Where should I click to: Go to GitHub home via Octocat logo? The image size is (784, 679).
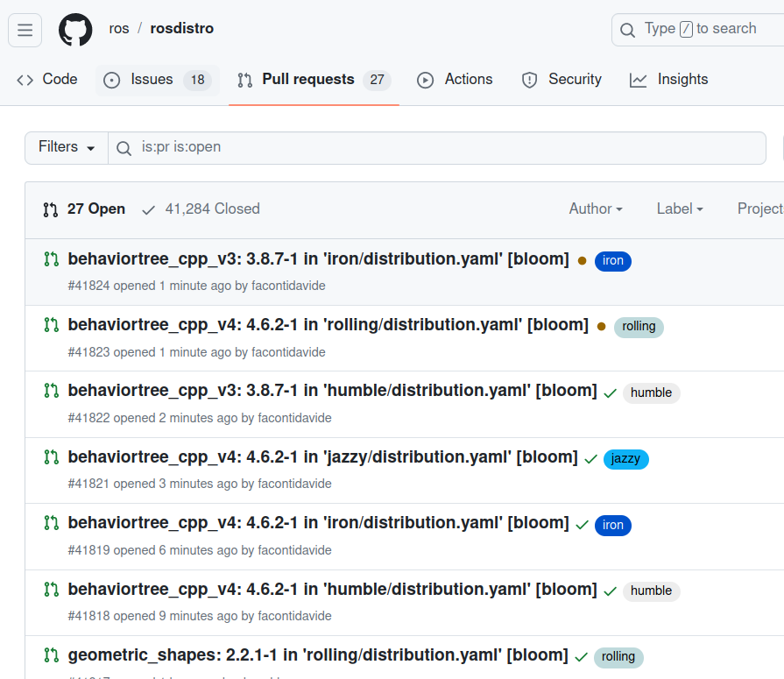coord(75,30)
